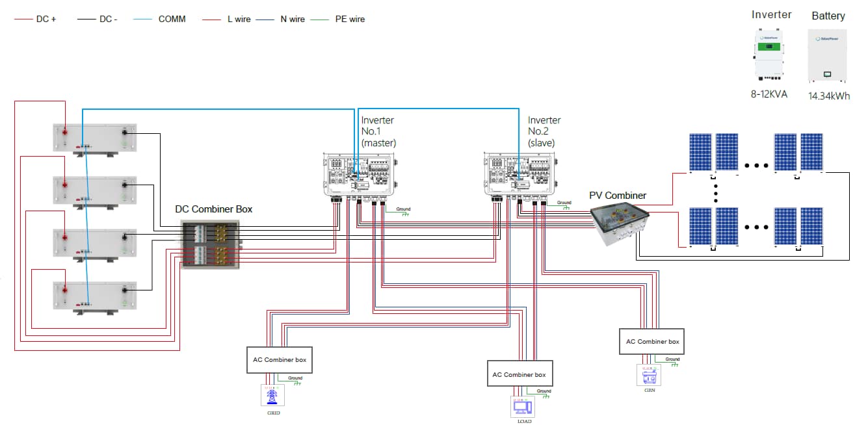Screen dimensions: 868x425
Task: Click the AC Combiner box above LOAD
Action: [519, 374]
